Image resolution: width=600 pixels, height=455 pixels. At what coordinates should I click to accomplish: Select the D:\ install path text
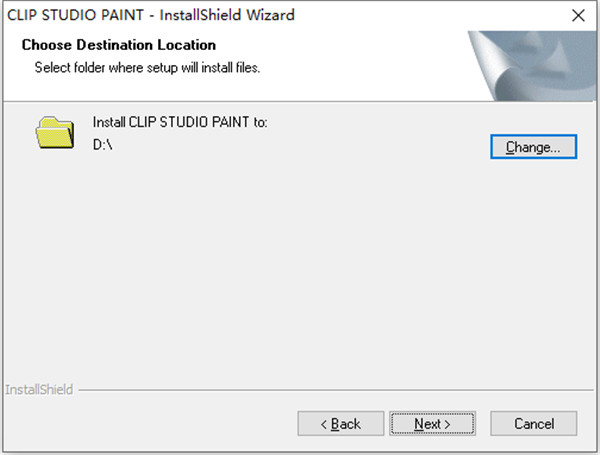pos(103,145)
